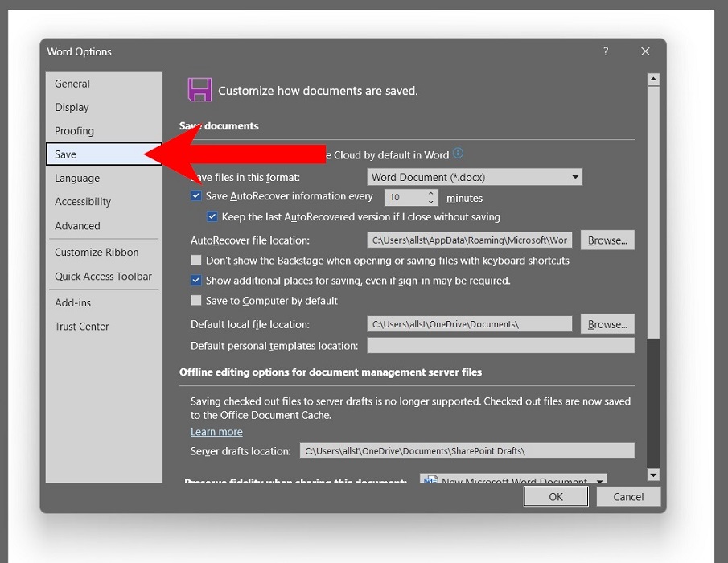
Task: Select the Proofing category
Action: [x=74, y=130]
